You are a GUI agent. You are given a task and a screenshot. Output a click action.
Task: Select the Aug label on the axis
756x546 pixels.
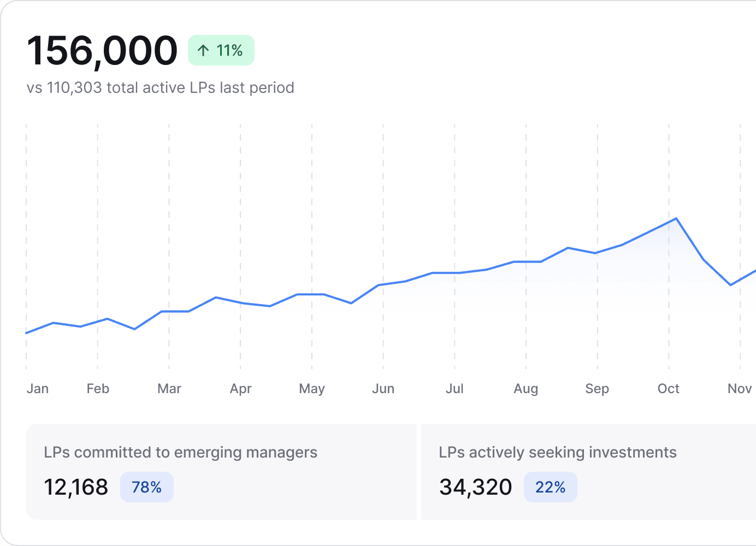point(525,389)
